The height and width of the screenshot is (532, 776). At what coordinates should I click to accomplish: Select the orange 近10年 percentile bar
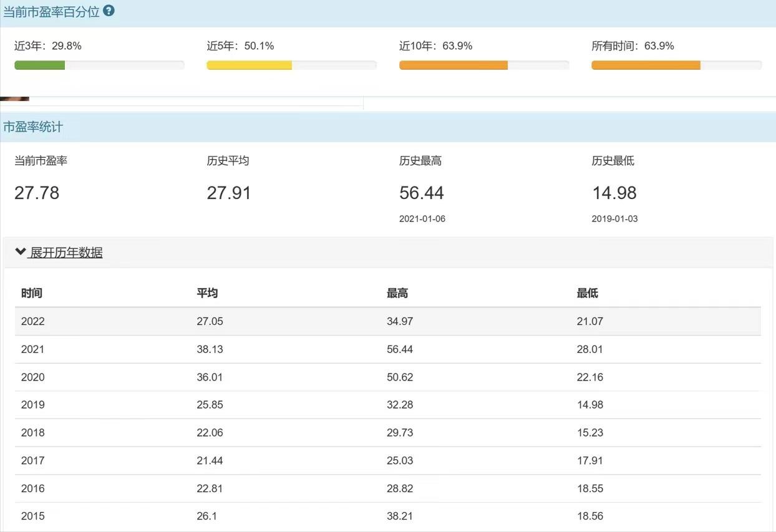click(453, 65)
